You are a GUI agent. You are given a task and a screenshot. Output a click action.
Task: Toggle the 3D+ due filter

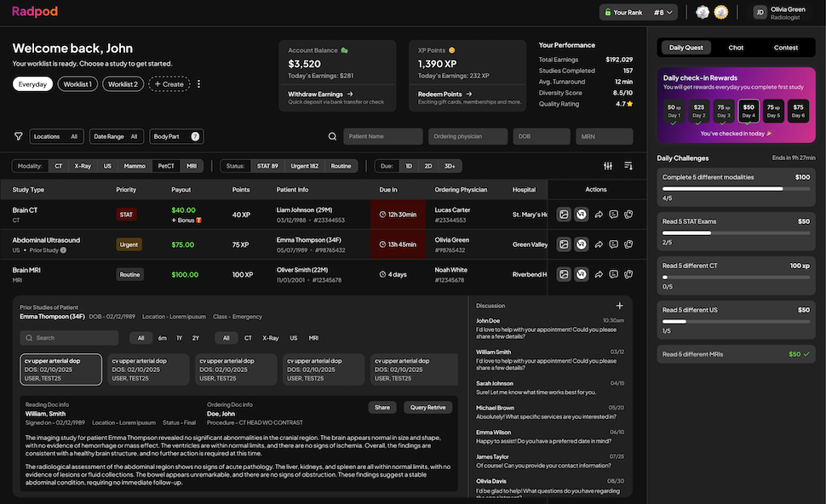coord(449,166)
